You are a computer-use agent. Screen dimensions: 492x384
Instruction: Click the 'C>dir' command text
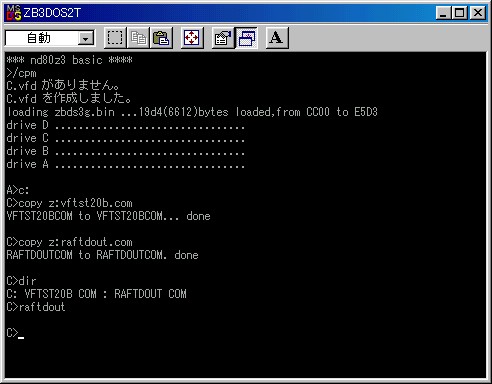tap(21, 281)
